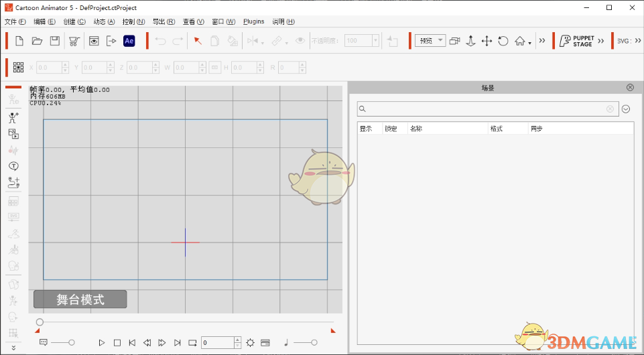644x355 pixels.
Task: Select the rotate view tool
Action: click(x=503, y=41)
